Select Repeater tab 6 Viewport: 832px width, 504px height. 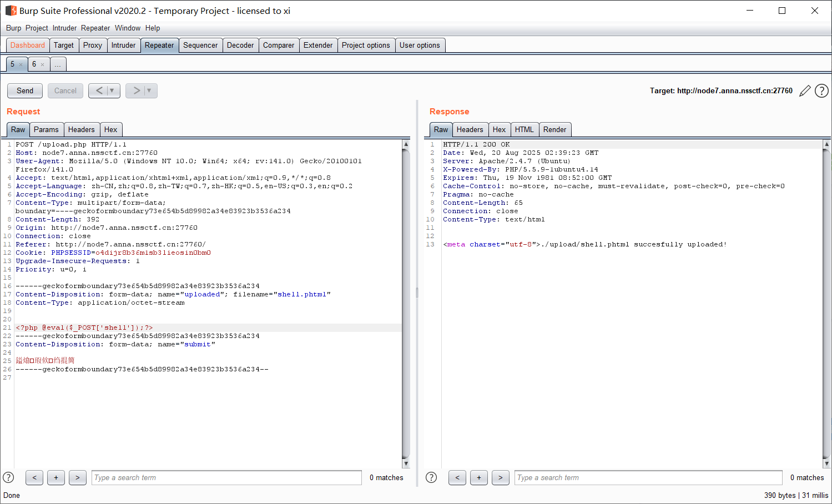[x=34, y=64]
